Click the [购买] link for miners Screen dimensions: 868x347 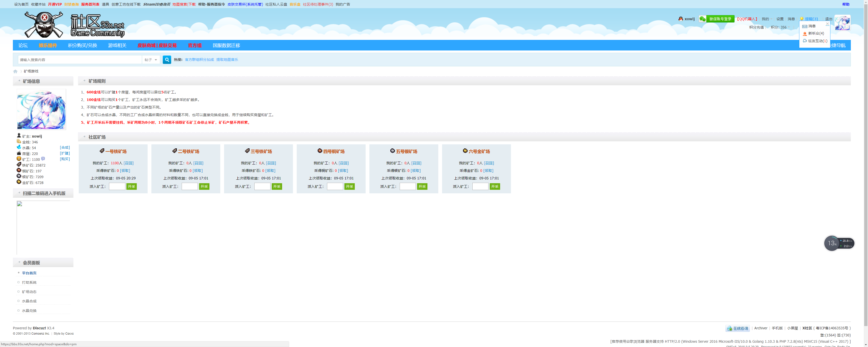(65, 159)
